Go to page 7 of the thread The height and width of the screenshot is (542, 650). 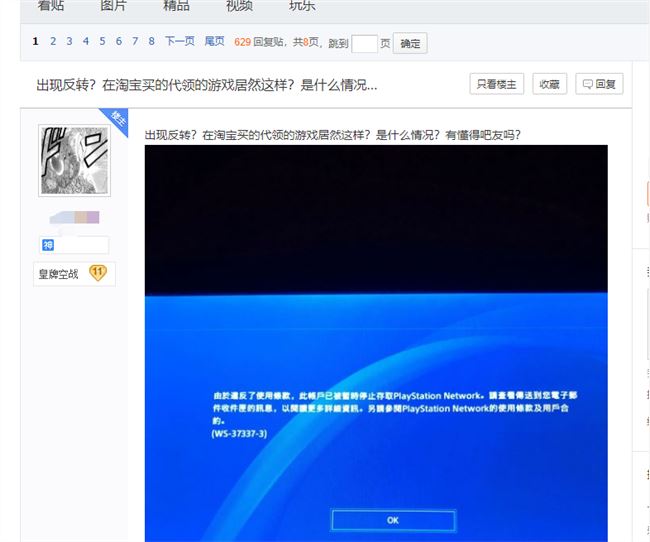pos(135,41)
